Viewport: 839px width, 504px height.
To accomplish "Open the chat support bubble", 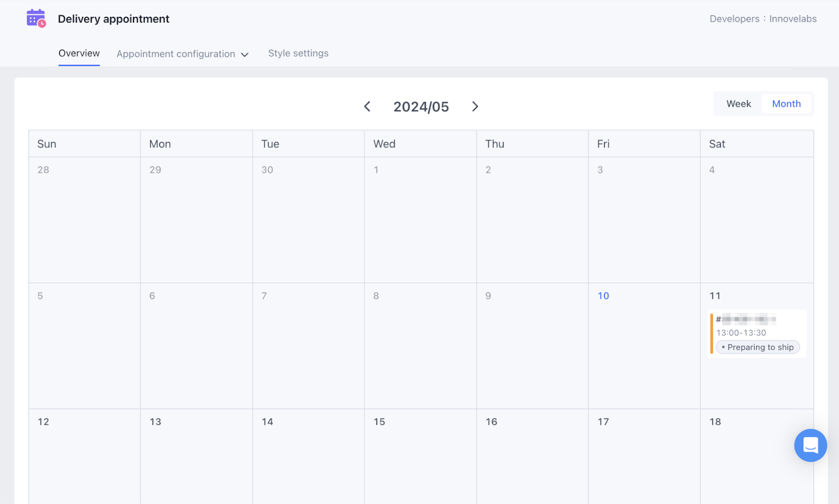I will pyautogui.click(x=810, y=445).
